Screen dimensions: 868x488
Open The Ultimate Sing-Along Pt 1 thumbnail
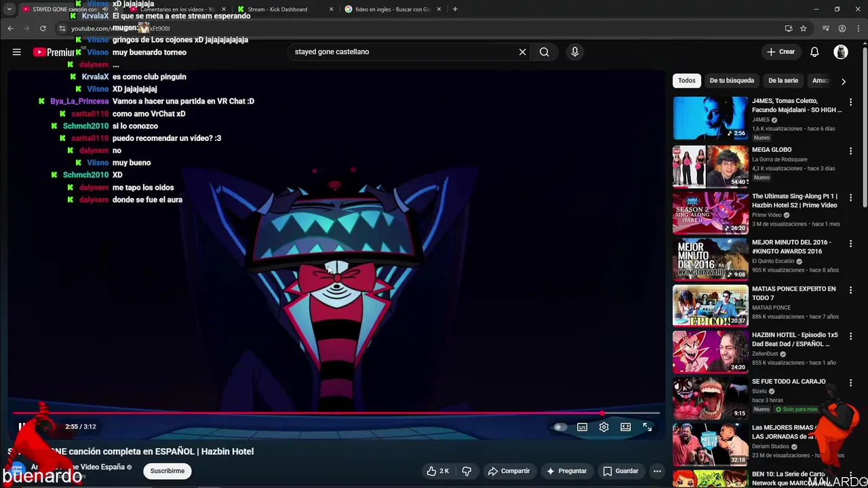tap(710, 213)
